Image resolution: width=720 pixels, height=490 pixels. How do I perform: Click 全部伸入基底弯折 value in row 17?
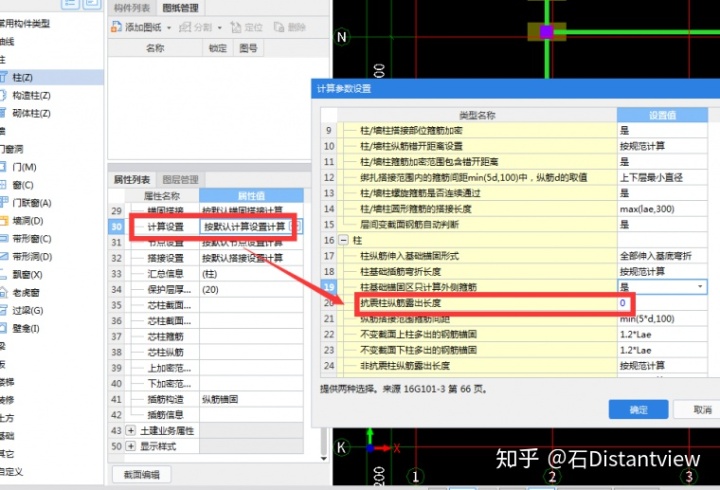pos(662,256)
